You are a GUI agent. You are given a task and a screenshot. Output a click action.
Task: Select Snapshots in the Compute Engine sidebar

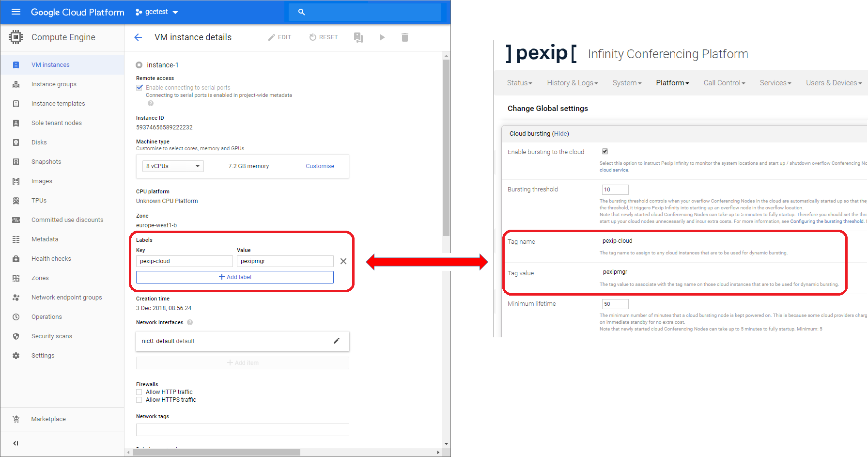[46, 162]
